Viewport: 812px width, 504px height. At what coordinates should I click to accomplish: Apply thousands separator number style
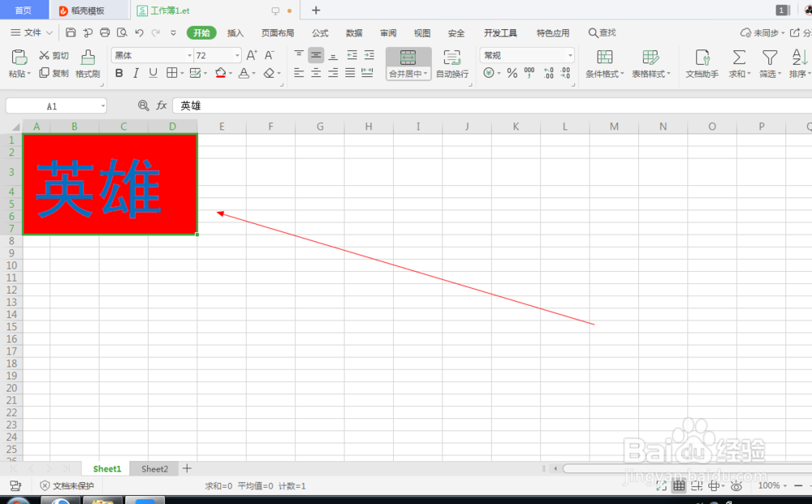tap(529, 73)
